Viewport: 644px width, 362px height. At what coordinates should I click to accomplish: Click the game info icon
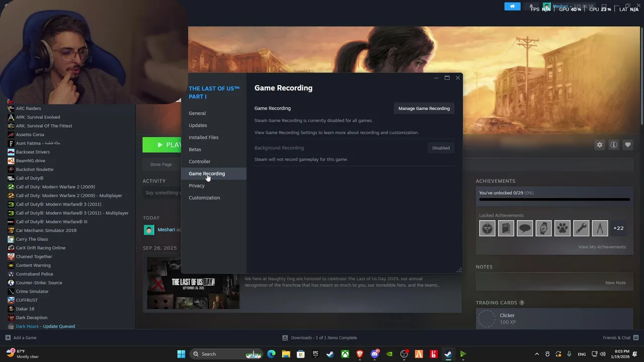tap(614, 145)
